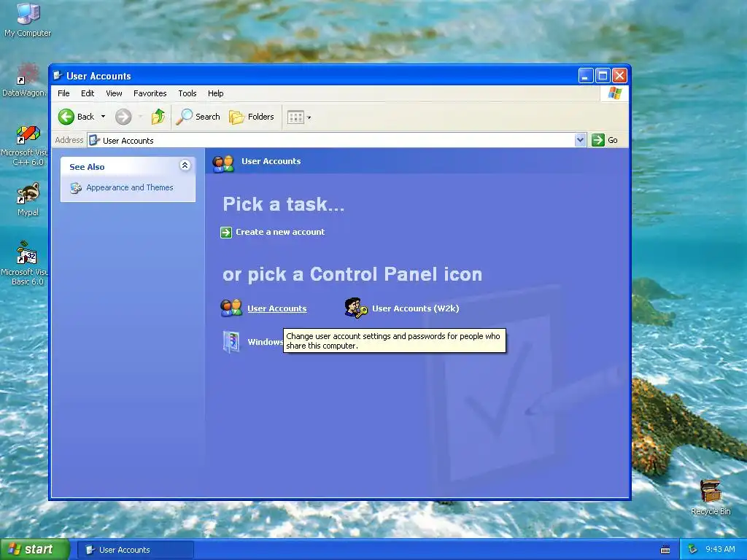This screenshot has width=747, height=560.
Task: Open User Accounts (W2k) link
Action: click(x=415, y=308)
